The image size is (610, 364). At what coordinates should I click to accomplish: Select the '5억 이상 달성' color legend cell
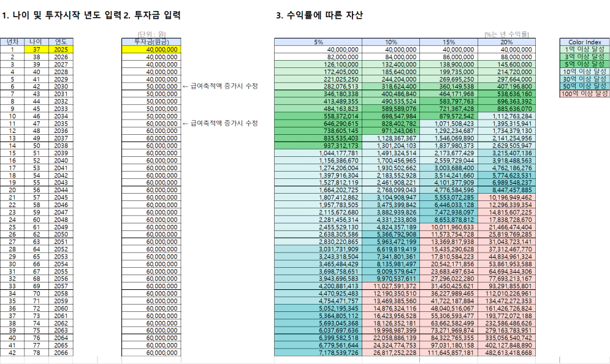(584, 64)
